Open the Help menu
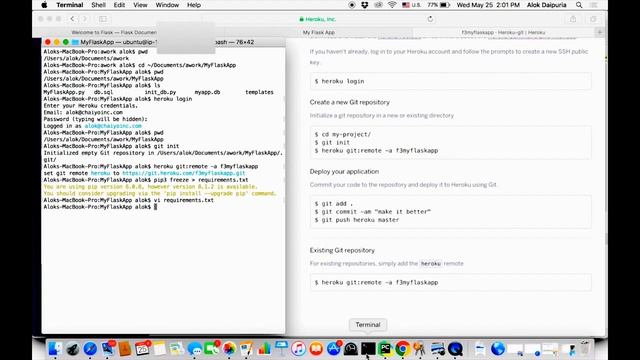 pos(194,5)
